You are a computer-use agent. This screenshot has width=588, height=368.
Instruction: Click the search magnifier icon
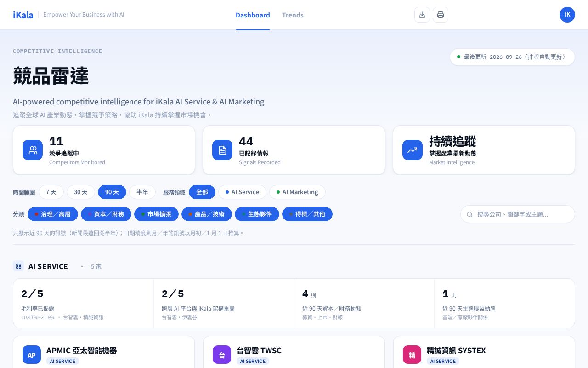click(x=470, y=214)
